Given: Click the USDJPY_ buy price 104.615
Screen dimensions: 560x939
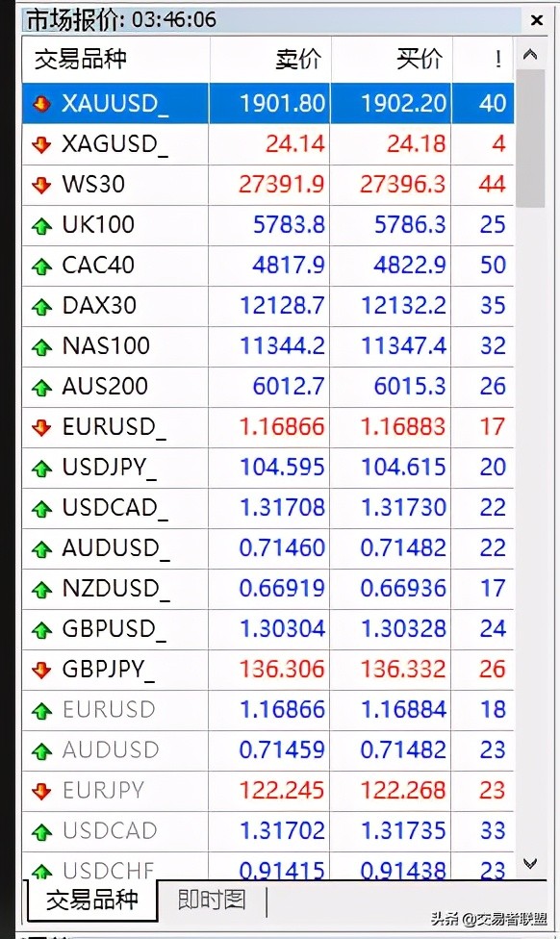Looking at the screenshot, I should pyautogui.click(x=404, y=468).
